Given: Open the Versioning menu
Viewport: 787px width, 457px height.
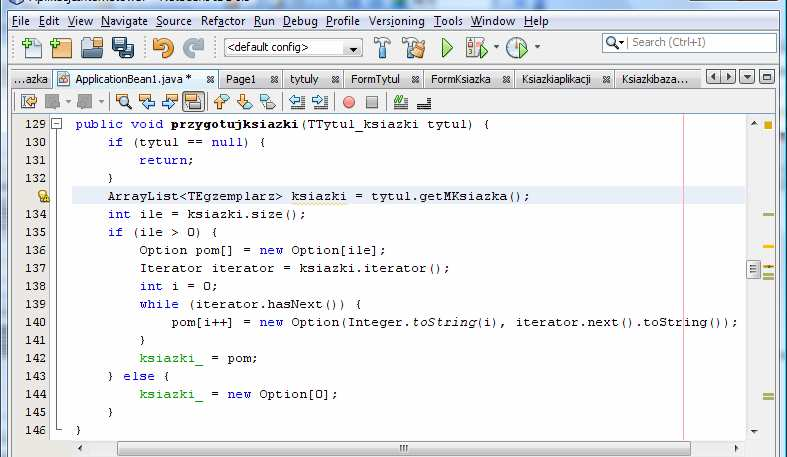Looking at the screenshot, I should [x=397, y=21].
